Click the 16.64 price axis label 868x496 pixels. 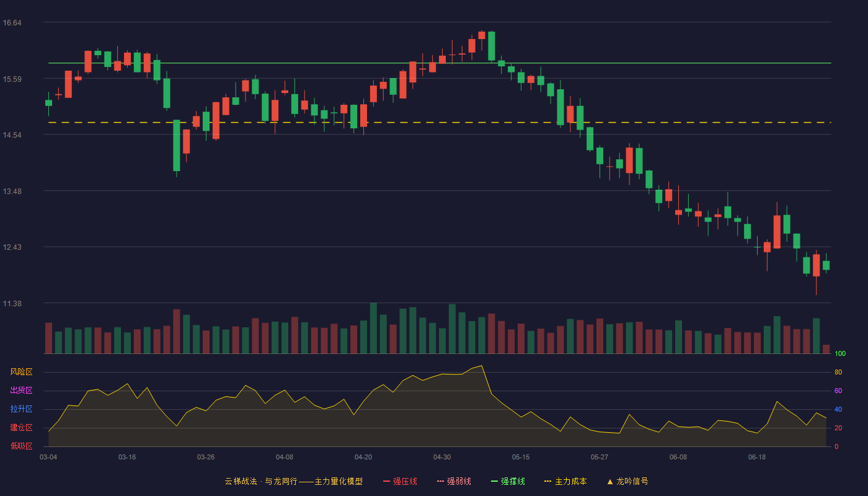click(12, 23)
